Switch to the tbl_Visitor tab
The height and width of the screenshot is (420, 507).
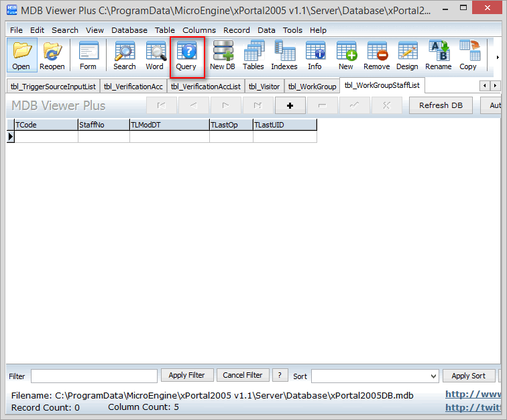click(264, 87)
